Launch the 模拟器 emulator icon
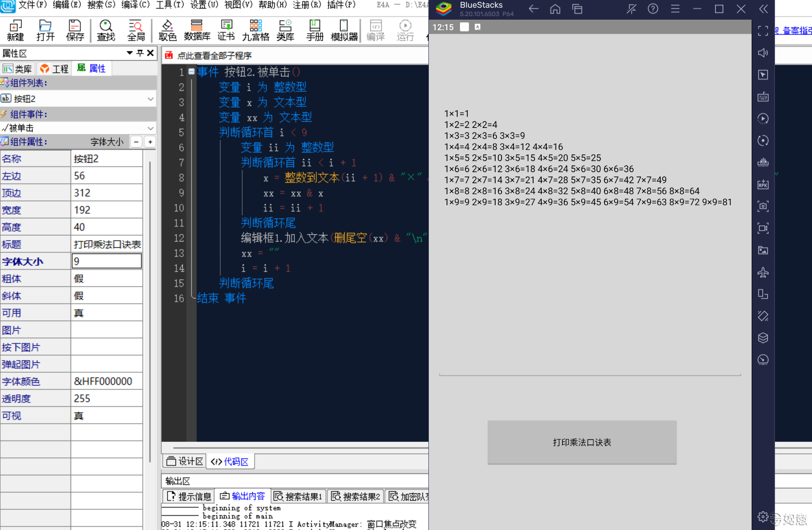This screenshot has width=812, height=530. 344,30
